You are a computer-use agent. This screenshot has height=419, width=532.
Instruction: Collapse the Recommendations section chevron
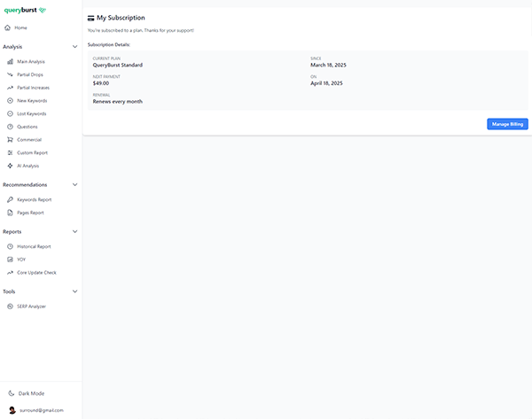pos(75,185)
